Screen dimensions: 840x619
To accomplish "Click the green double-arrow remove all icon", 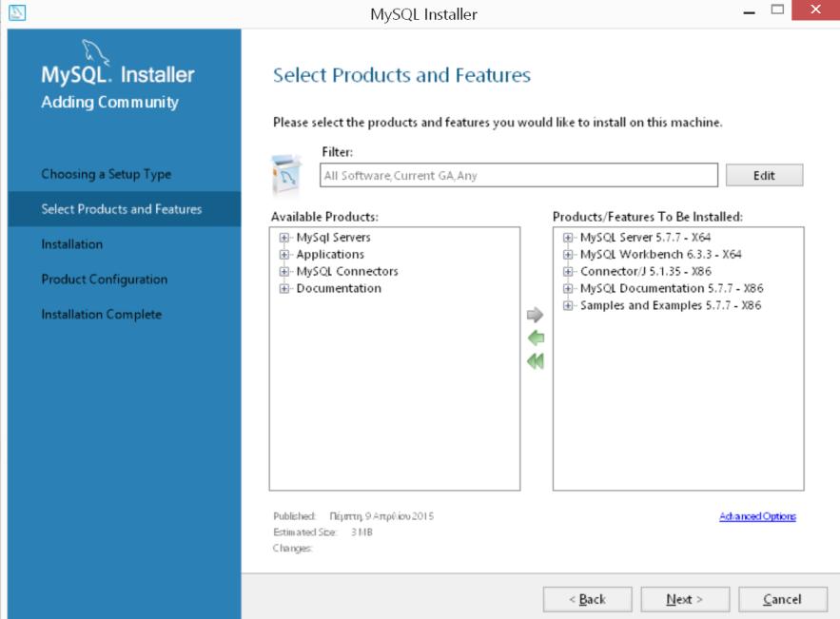I will pos(536,361).
